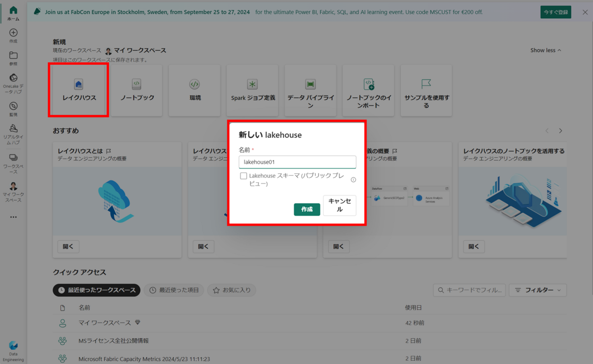This screenshot has height=364, width=593.
Task: Click the 名前 column header
Action: pyautogui.click(x=85, y=308)
